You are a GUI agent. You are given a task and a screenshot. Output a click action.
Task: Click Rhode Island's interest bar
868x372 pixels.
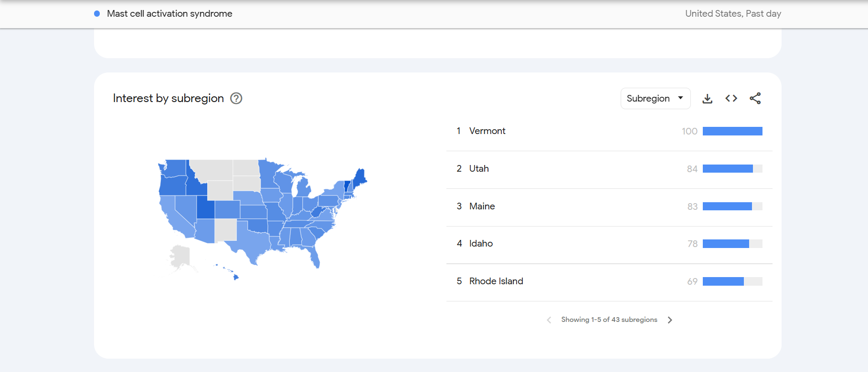pos(732,281)
